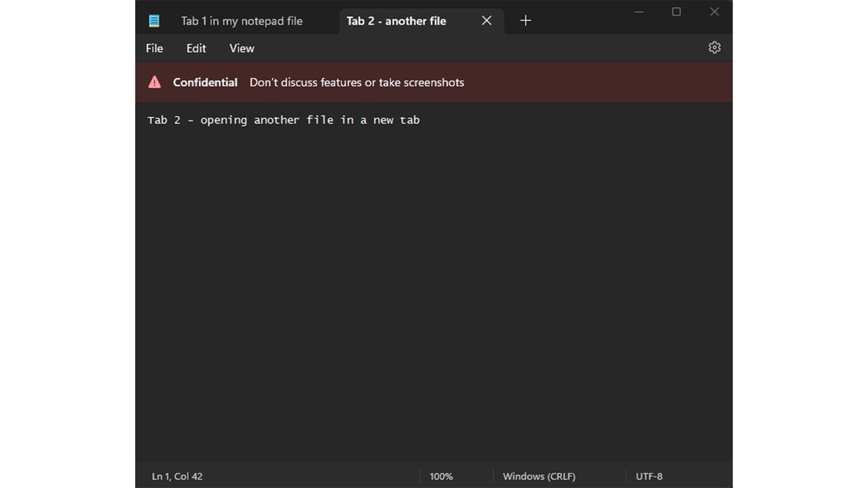Click the bold "Confidential" label
Screen dimensions: 868x488
tap(205, 82)
